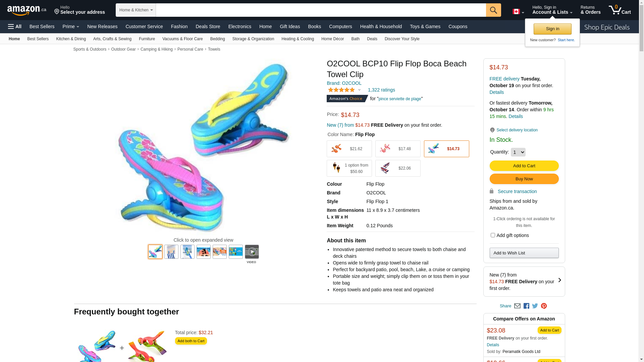Viewport: 644px width, 362px height.
Task: Click the magnifying glass search button
Action: pos(493,10)
